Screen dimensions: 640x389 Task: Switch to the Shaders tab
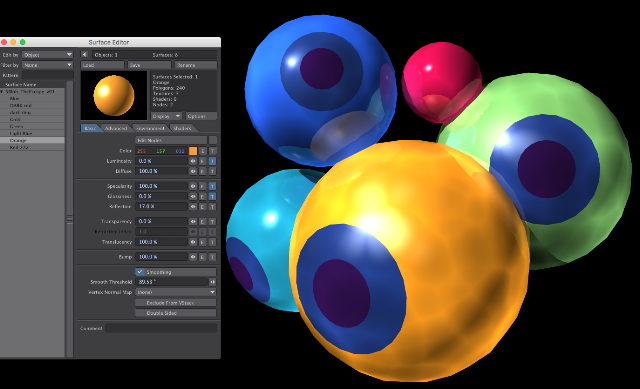pyautogui.click(x=182, y=128)
